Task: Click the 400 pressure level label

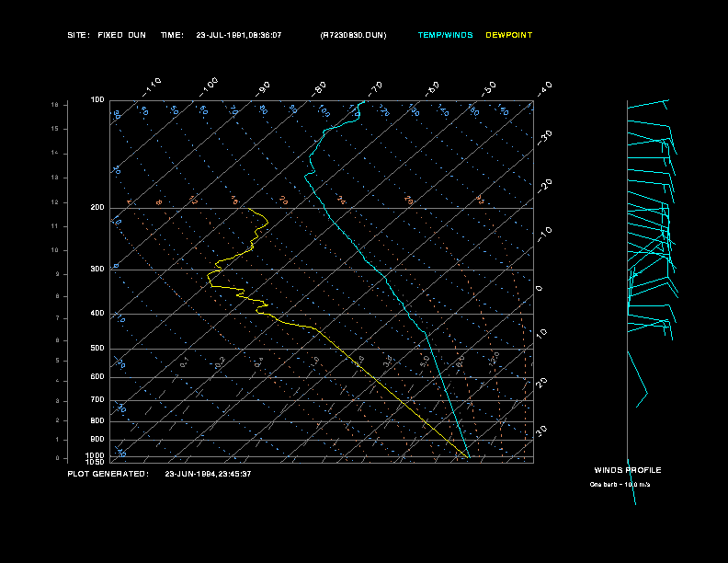Action: pos(97,313)
